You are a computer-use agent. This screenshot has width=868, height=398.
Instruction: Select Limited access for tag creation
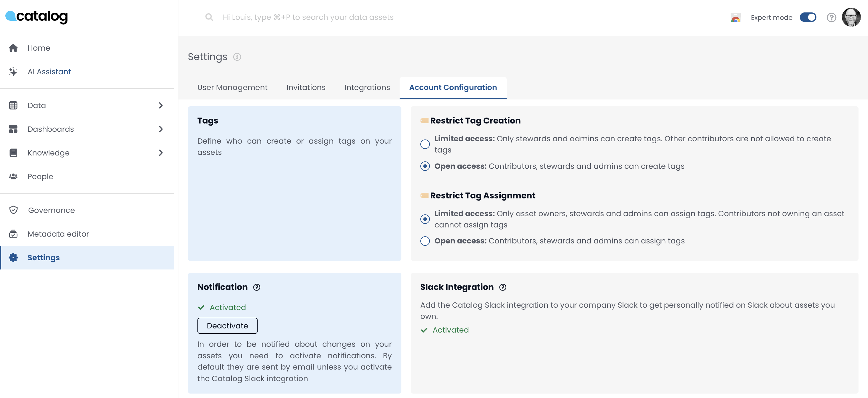click(425, 144)
